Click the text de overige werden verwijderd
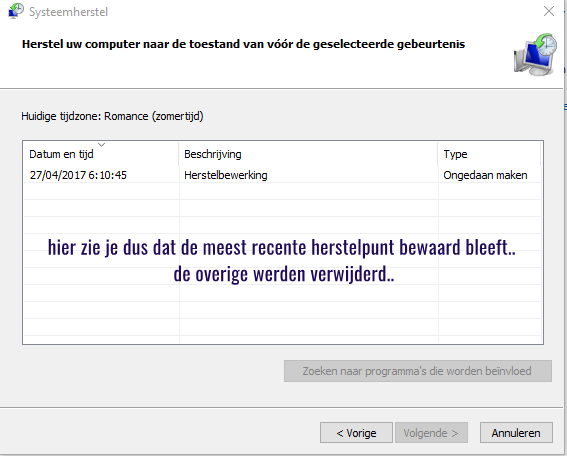Viewport: 567px width, 456px height. pyautogui.click(x=284, y=274)
